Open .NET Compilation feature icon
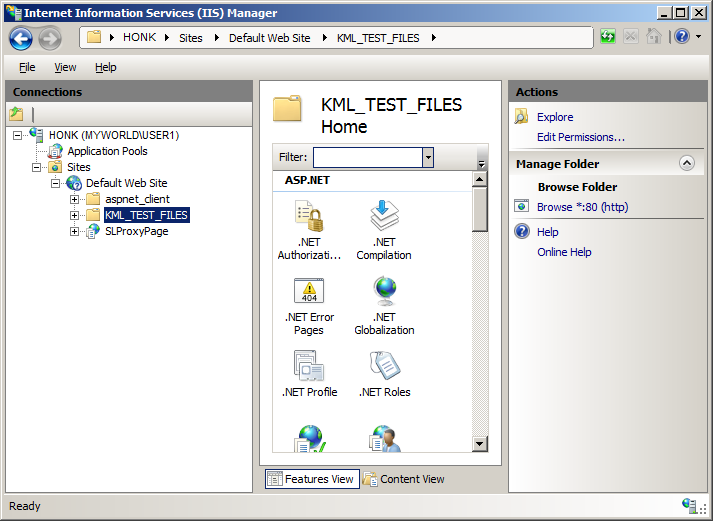The width and height of the screenshot is (713, 521). (x=384, y=216)
